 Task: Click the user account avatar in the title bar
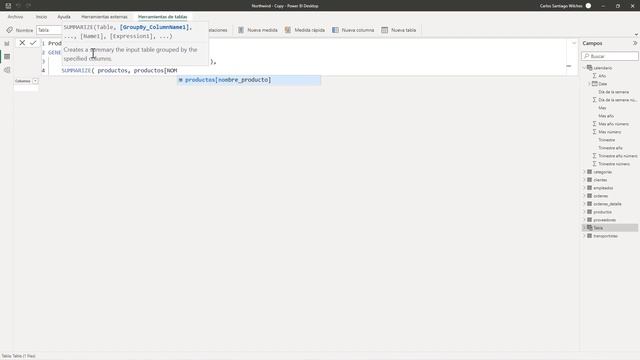coord(588,6)
